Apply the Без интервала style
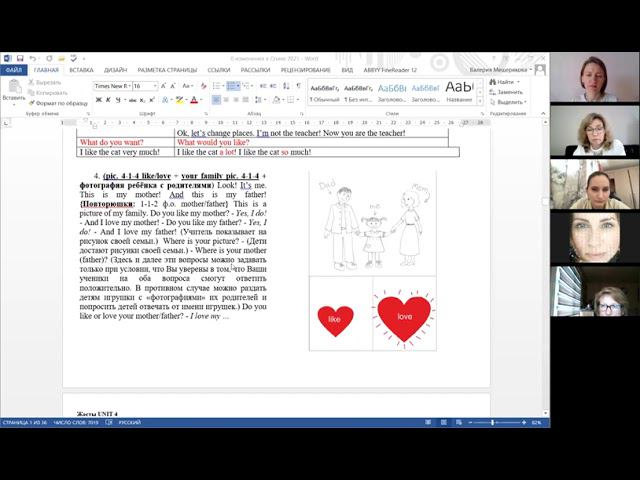This screenshot has width=640, height=480. pos(358,93)
